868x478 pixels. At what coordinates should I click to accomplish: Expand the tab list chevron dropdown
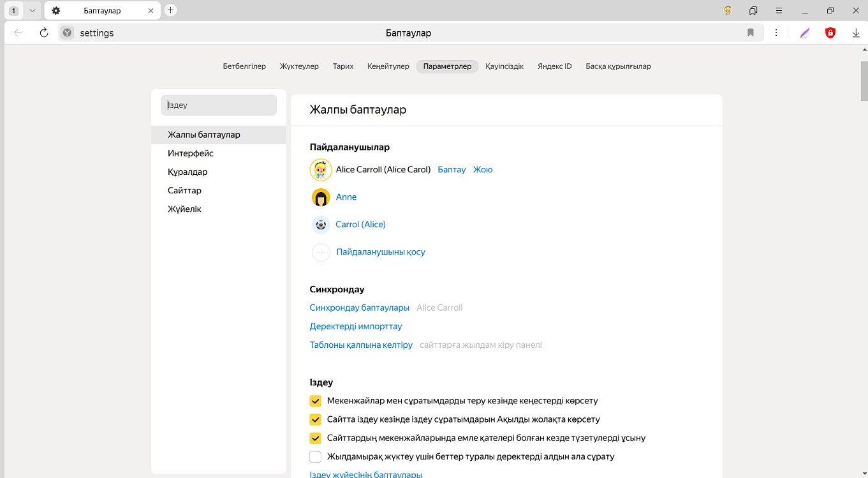click(33, 11)
